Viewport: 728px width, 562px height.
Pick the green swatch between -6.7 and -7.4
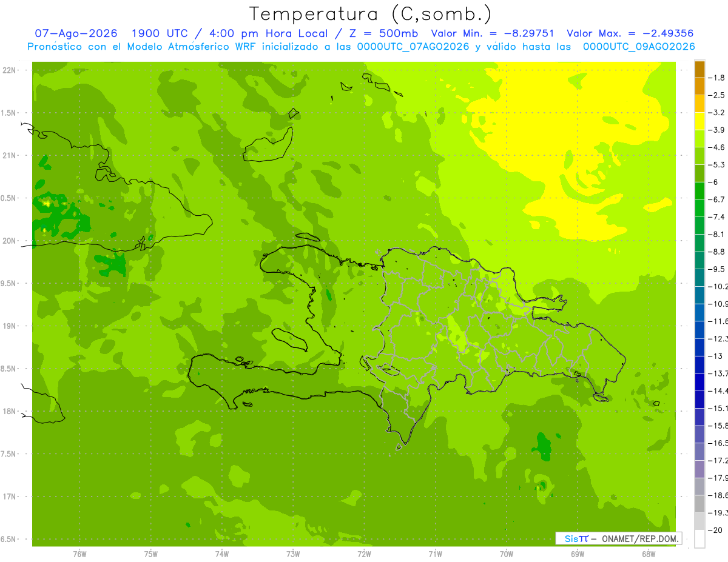click(x=699, y=208)
